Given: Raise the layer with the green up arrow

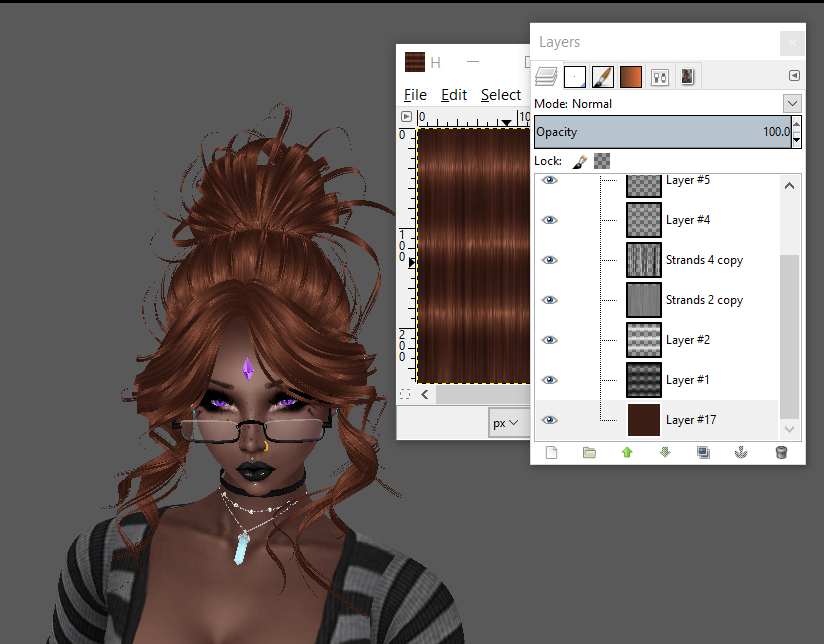Looking at the screenshot, I should pyautogui.click(x=627, y=453).
